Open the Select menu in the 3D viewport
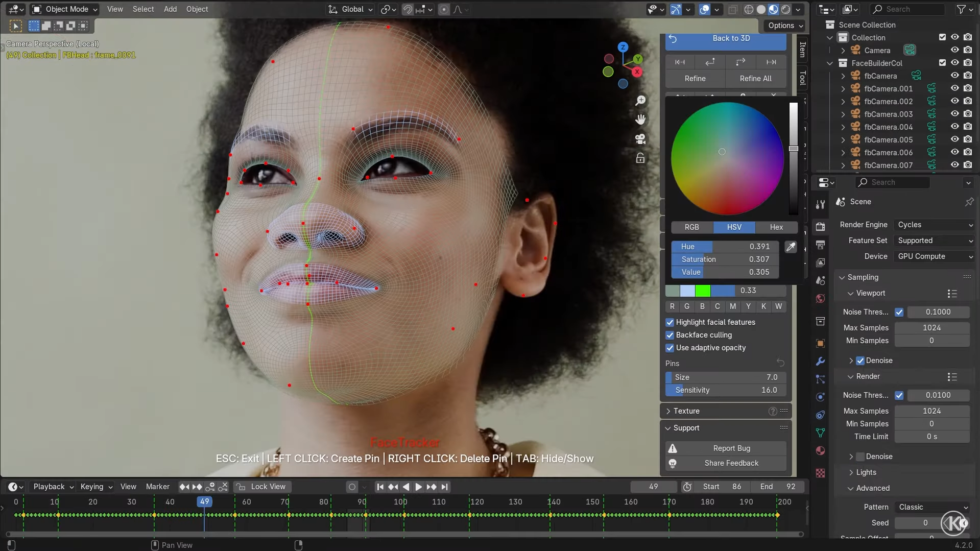This screenshot has height=551, width=980. [143, 9]
